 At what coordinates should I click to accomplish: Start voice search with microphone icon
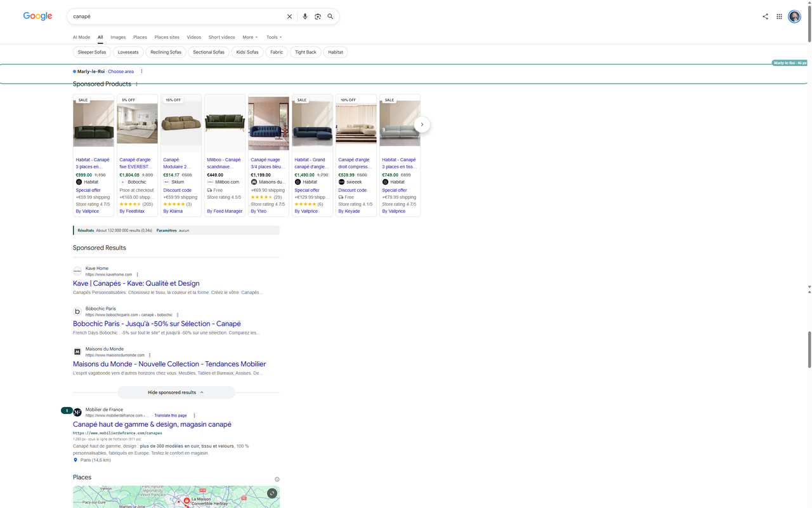(305, 17)
